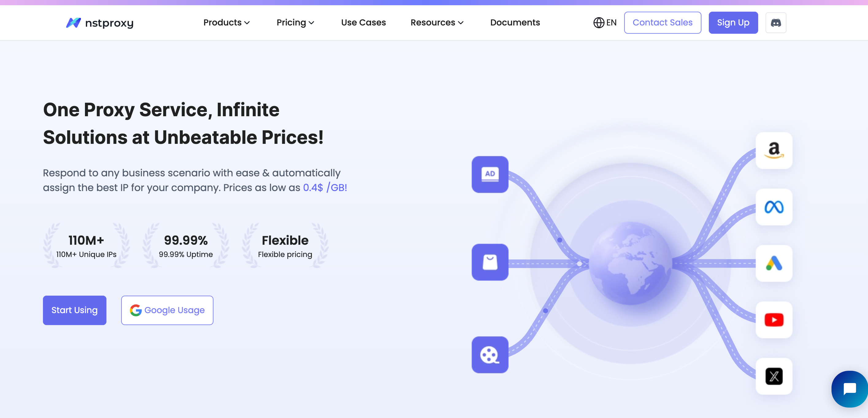Click the X (Twitter) logo tile

tap(774, 376)
